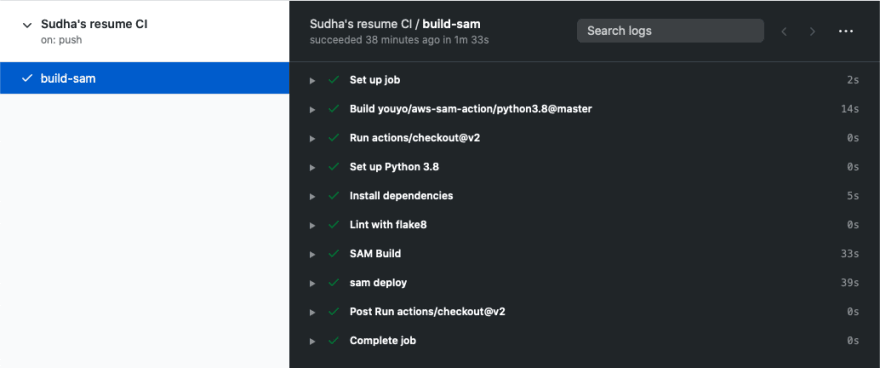
Task: Expand the Set up Python 3.8 step
Action: [584, 167]
